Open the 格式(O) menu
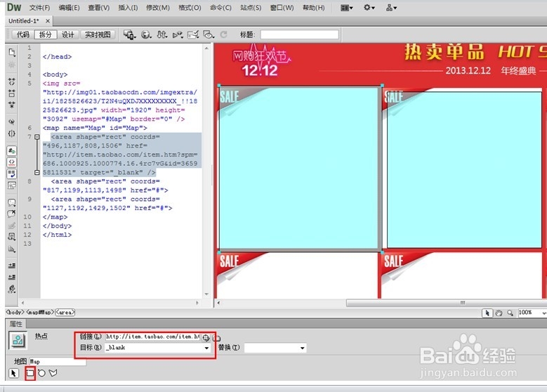 pos(190,8)
